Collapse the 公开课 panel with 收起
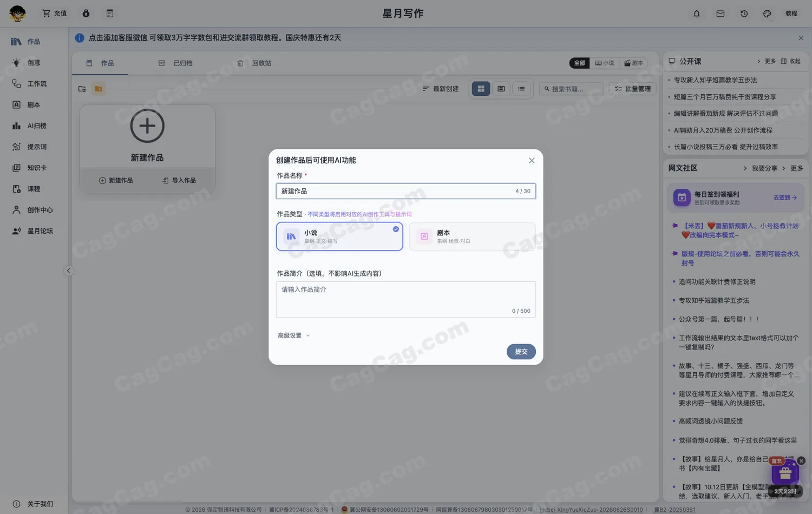This screenshot has width=812, height=514. coord(790,61)
